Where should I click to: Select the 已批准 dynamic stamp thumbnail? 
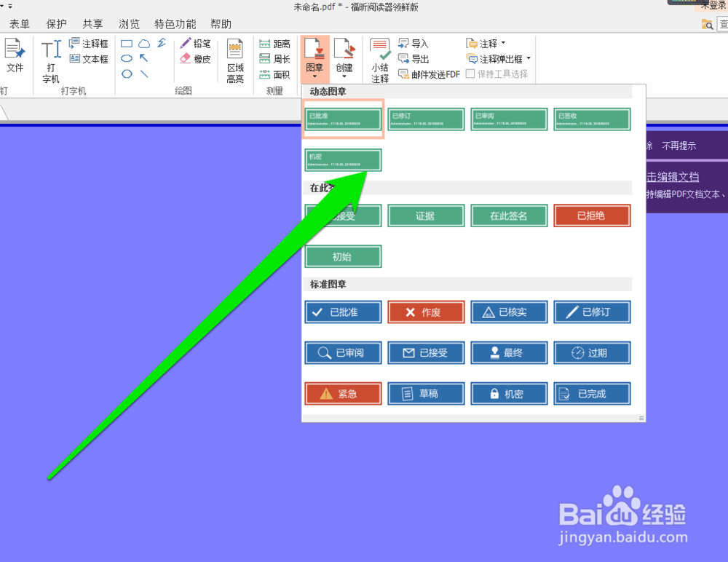pyautogui.click(x=342, y=119)
